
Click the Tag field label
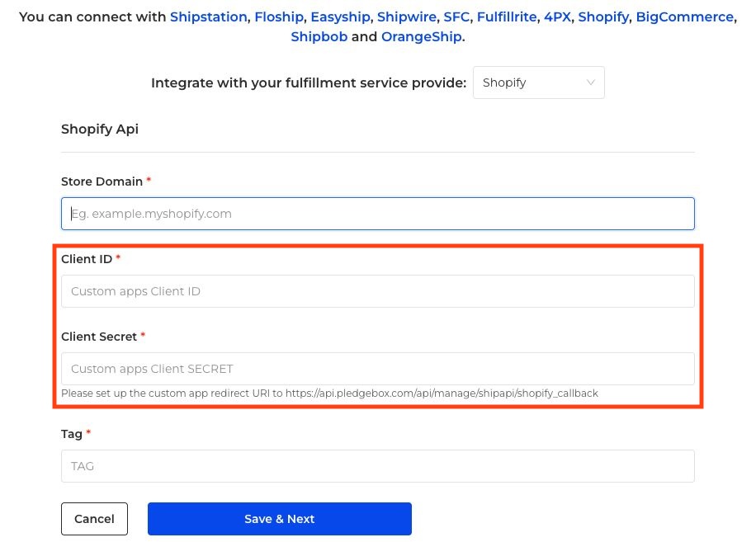71,434
